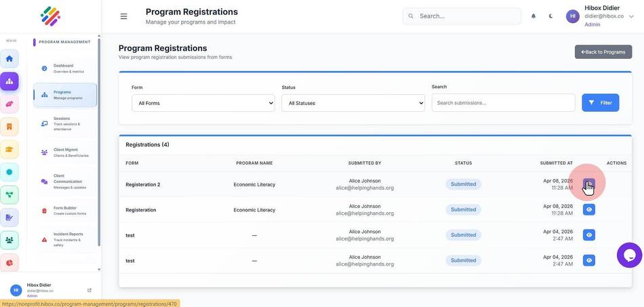Open the yellow graduation cap rail icon
The width and height of the screenshot is (644, 307).
[x=9, y=149]
